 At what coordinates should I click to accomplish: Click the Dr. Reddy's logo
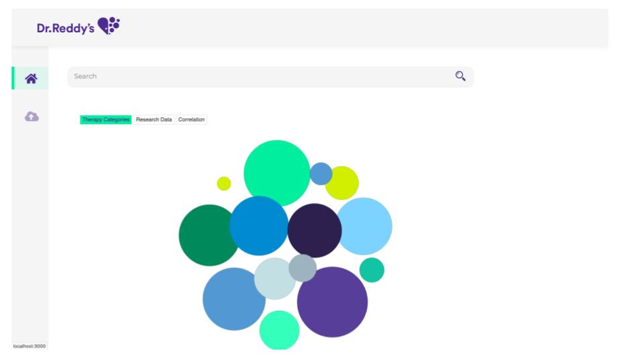pyautogui.click(x=78, y=26)
